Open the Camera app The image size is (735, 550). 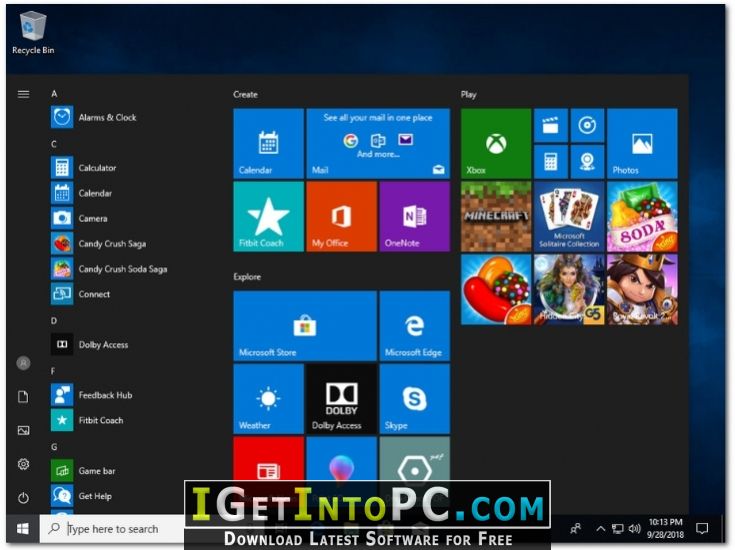[79, 218]
